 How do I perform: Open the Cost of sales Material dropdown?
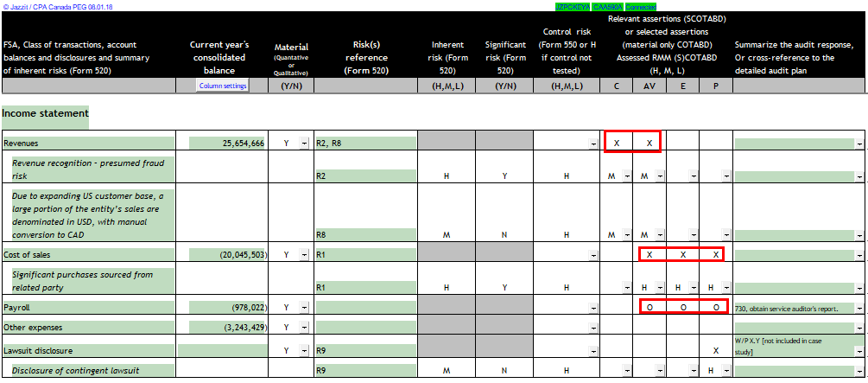click(x=304, y=255)
